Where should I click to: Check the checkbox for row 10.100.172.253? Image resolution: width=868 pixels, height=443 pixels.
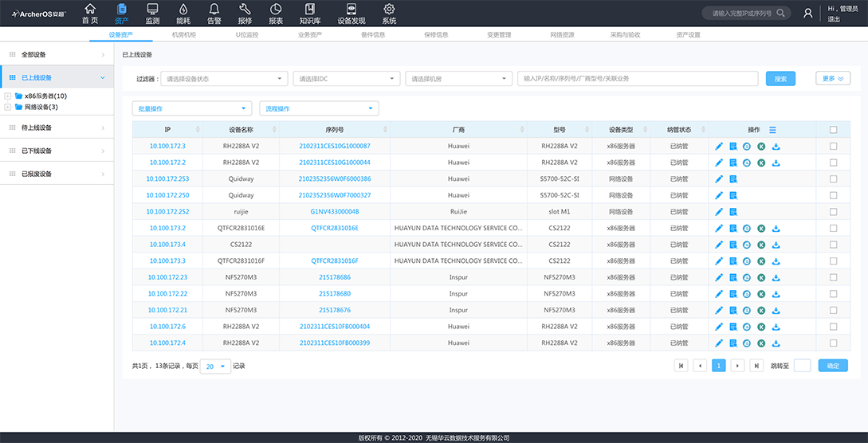[x=833, y=179]
